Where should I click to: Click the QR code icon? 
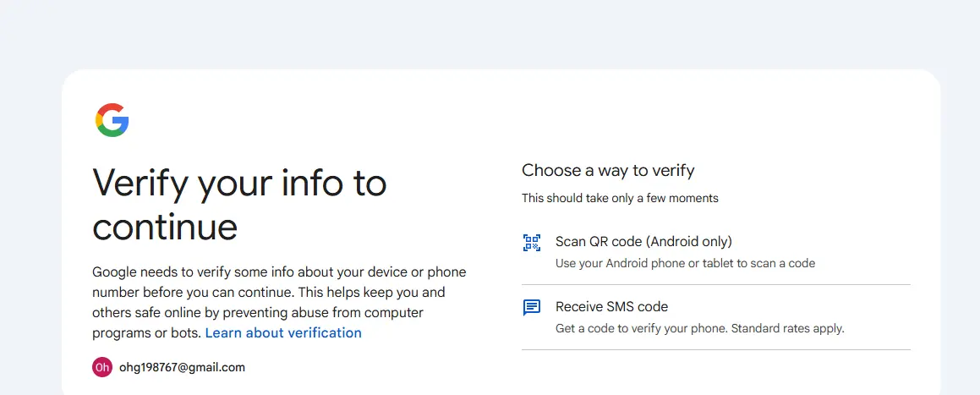532,243
